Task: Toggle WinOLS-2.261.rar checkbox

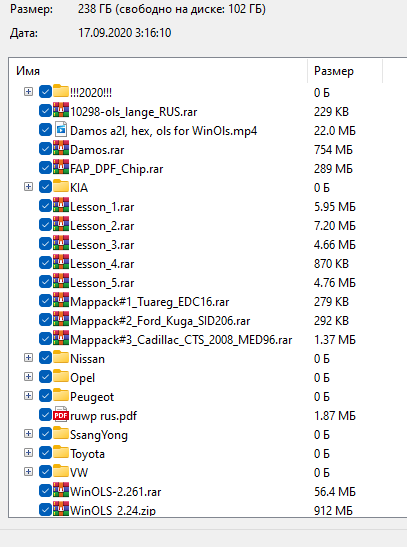Action: pyautogui.click(x=45, y=490)
